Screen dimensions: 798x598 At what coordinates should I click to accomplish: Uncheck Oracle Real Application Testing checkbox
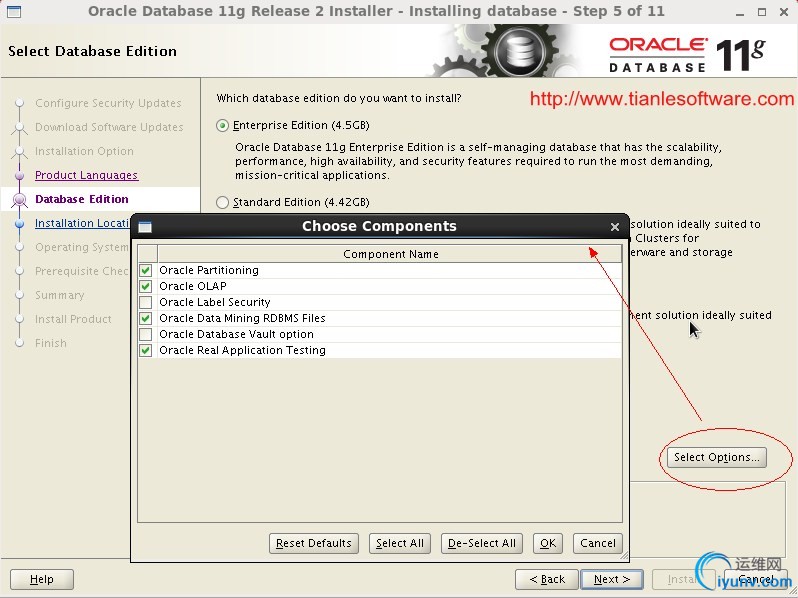(x=146, y=350)
